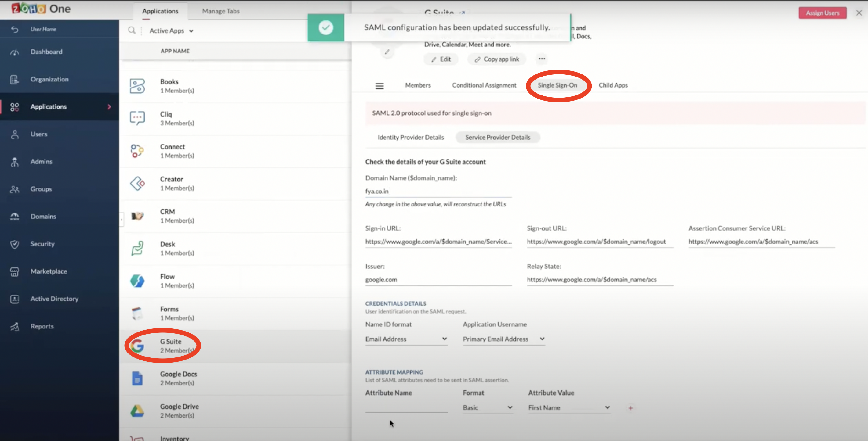Click the Assertion Consumer Service URL field
This screenshot has height=441, width=868.
[x=761, y=242]
